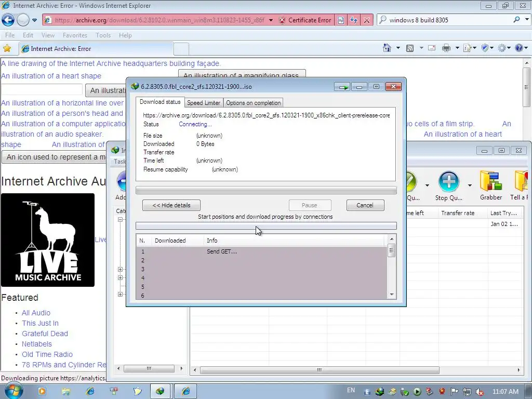Click the active download manager taskbar button
The width and height of the screenshot is (532, 399).
(160, 392)
